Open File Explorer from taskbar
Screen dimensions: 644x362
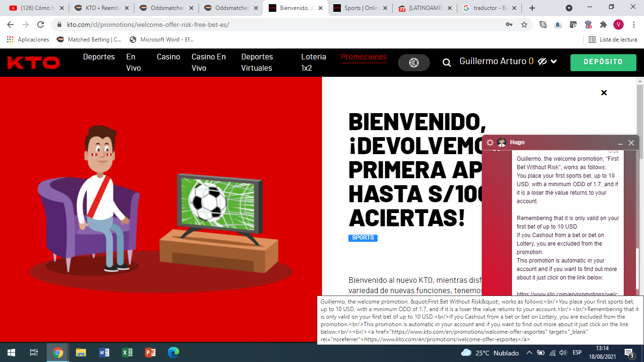81,353
